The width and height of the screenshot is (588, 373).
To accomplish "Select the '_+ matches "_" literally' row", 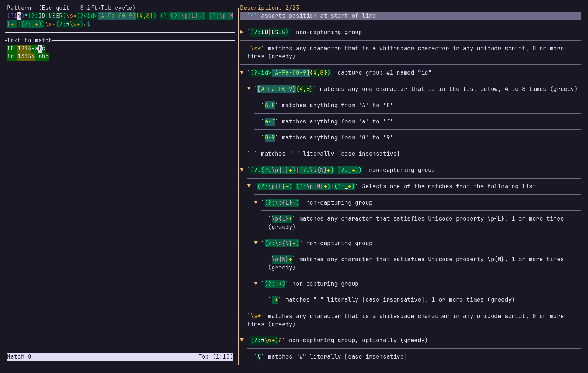I will coord(421,300).
